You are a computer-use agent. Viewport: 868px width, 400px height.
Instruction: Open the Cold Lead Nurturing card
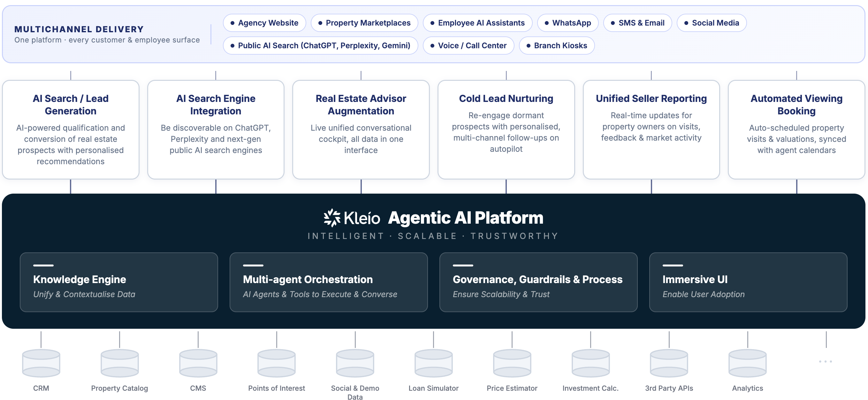pyautogui.click(x=506, y=130)
